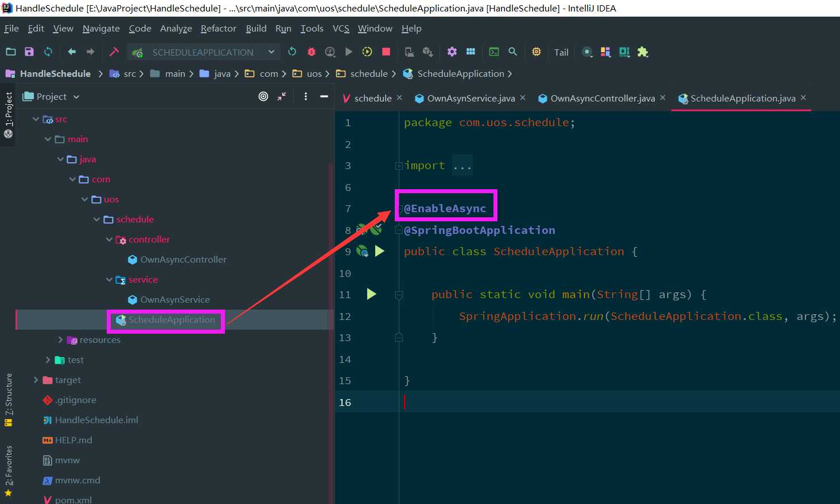This screenshot has width=840, height=504.
Task: Expand folded import block on line 3
Action: click(x=399, y=166)
